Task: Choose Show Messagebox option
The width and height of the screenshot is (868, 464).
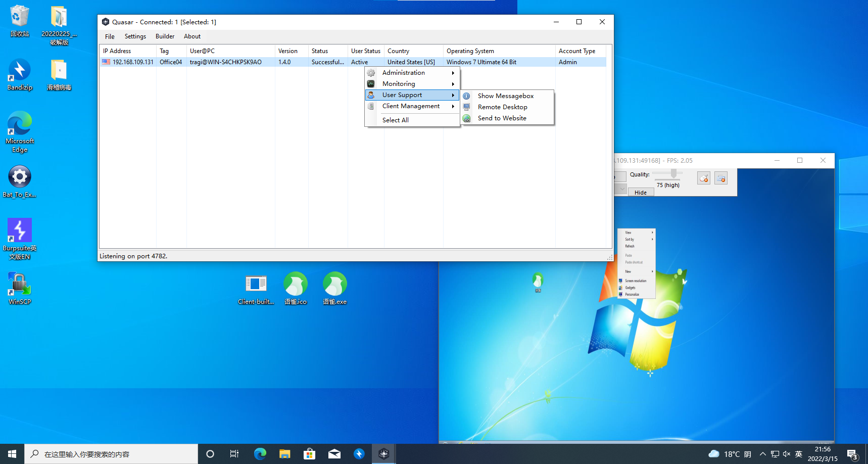Action: coord(505,96)
